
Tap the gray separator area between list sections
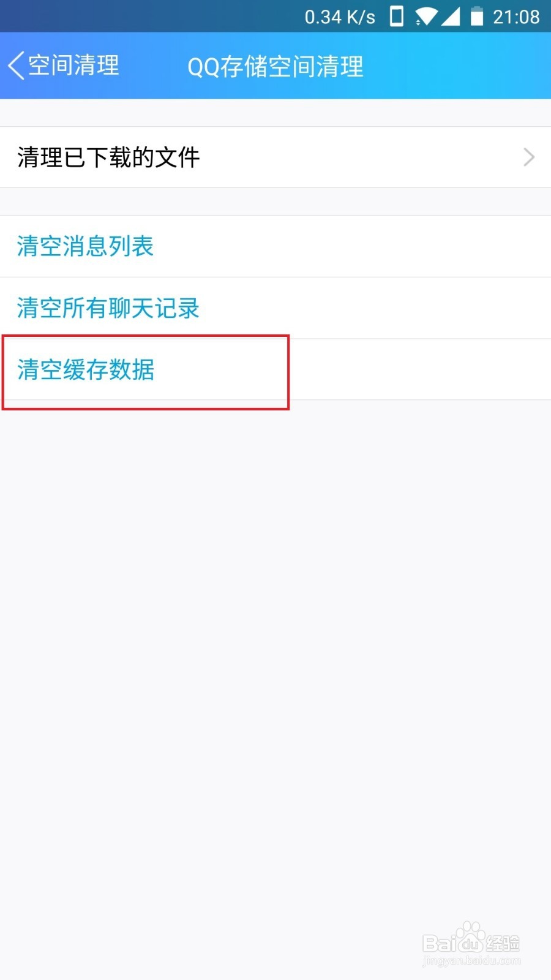pyautogui.click(x=275, y=200)
